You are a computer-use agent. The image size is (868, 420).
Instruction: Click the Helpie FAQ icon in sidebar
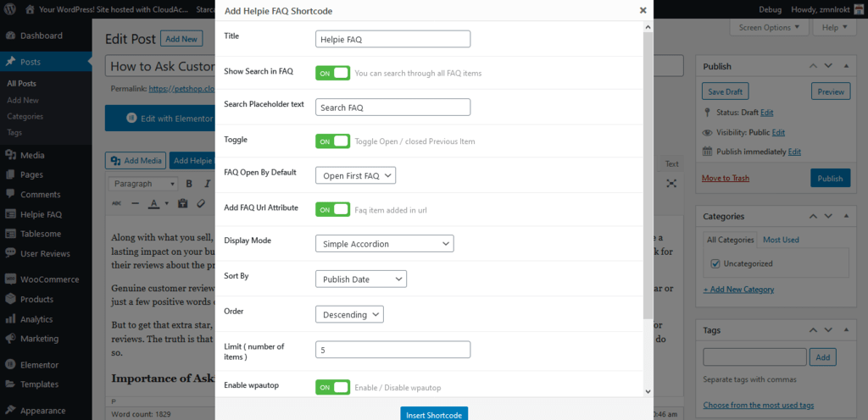click(x=10, y=214)
